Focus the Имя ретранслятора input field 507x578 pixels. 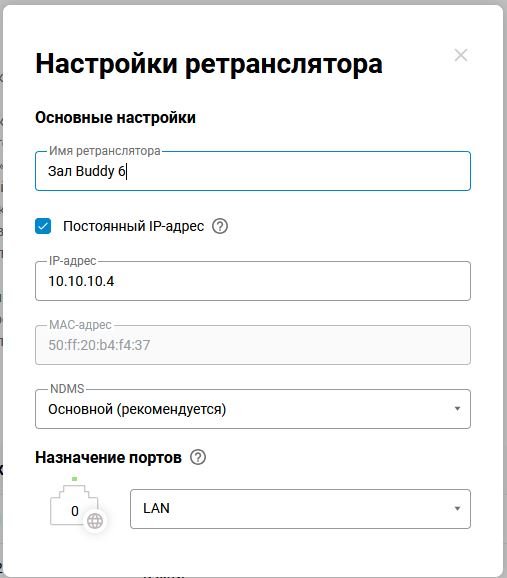253,171
